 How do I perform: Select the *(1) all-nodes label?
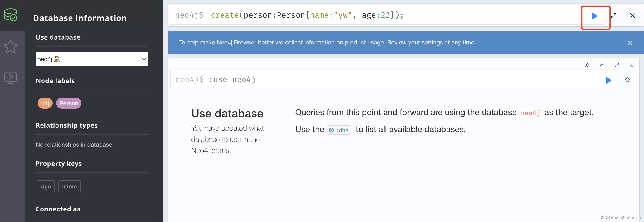45,103
